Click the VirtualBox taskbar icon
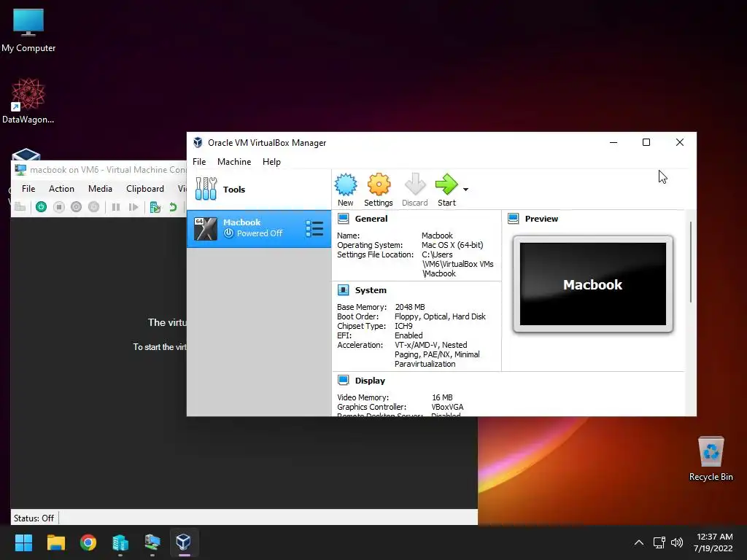 coord(184,542)
